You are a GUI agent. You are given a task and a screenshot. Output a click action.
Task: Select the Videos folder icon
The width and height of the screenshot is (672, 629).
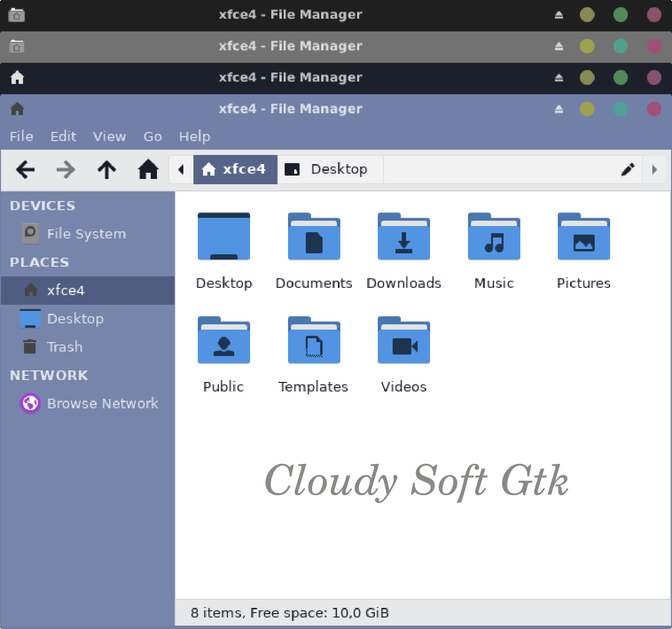(x=404, y=340)
